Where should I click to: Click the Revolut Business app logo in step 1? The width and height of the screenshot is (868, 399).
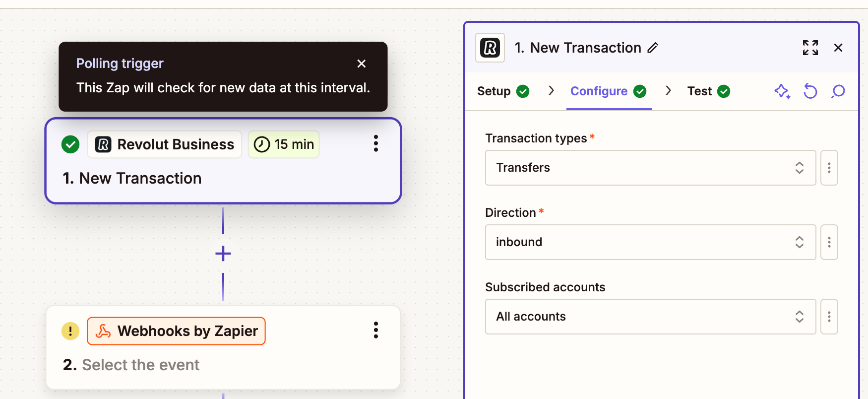coord(103,144)
